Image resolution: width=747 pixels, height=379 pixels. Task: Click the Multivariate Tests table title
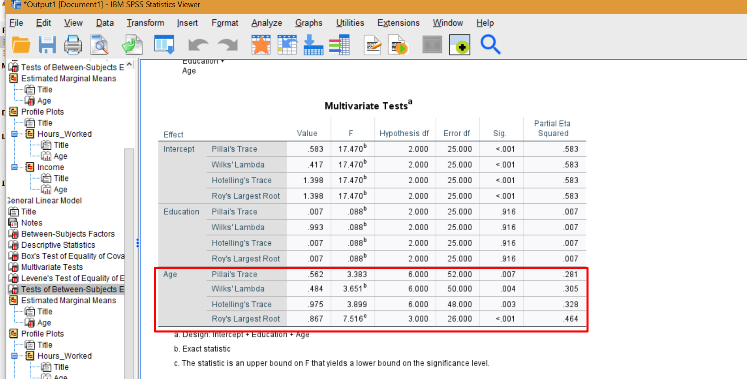368,105
